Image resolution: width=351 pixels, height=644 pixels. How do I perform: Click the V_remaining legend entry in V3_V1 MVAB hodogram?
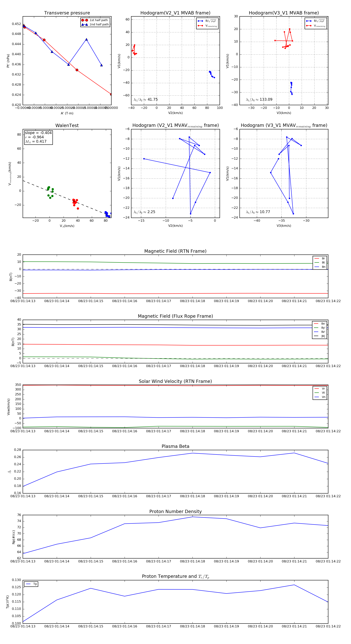(316, 26)
